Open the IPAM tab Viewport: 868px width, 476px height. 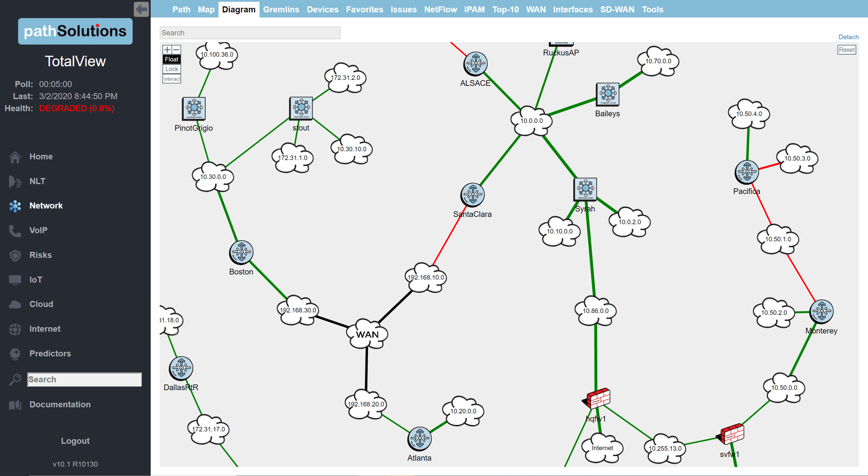474,9
